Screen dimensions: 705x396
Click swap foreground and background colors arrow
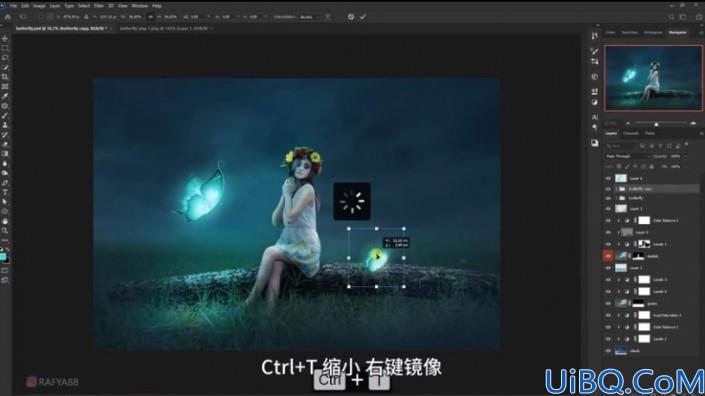coord(7,250)
